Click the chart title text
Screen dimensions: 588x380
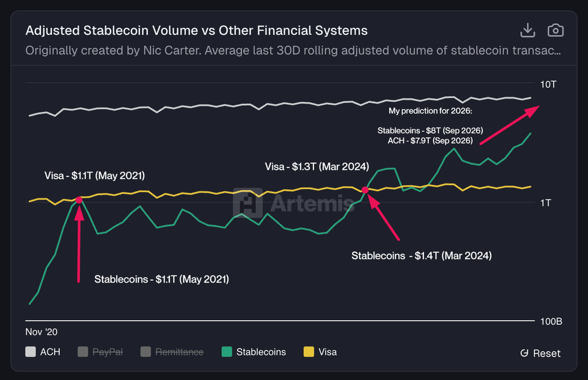[x=197, y=30]
